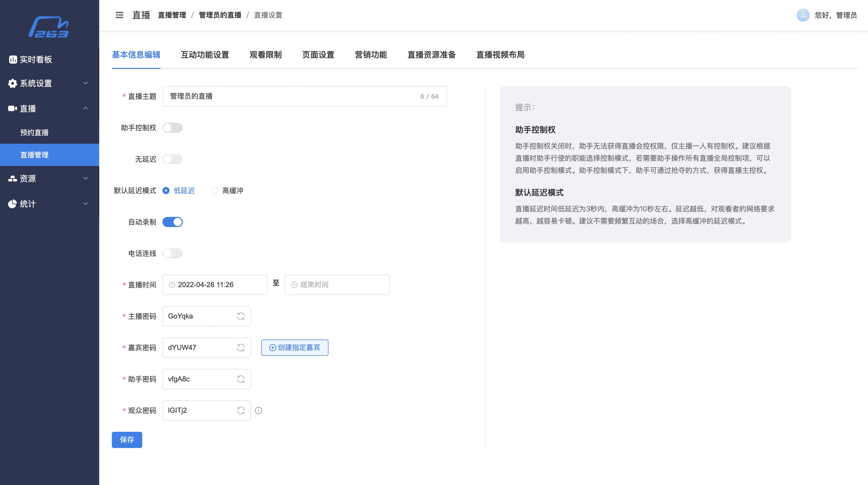Click refresh icon in 嘉宾密码 field
Image resolution: width=868 pixels, height=485 pixels.
pyautogui.click(x=241, y=347)
